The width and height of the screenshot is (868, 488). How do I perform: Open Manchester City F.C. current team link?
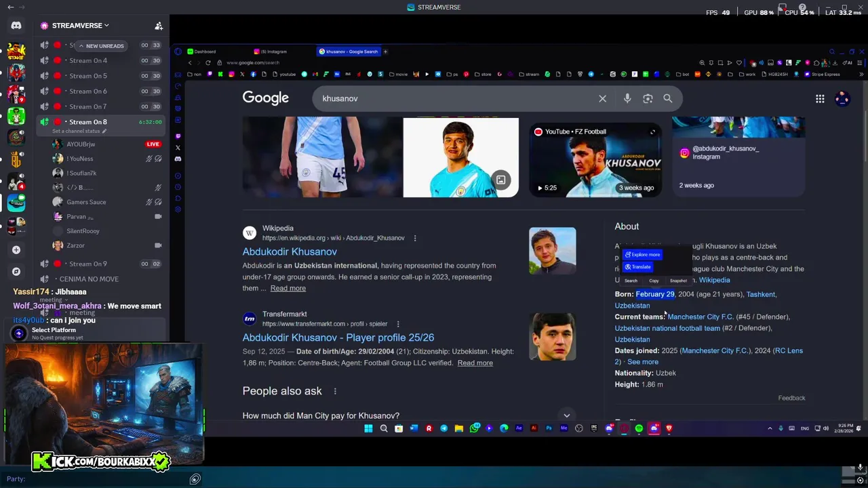click(x=701, y=317)
